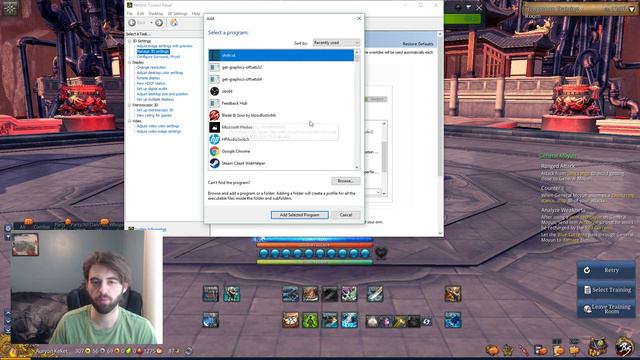
Task: Open the System Information link
Action: [150, 229]
